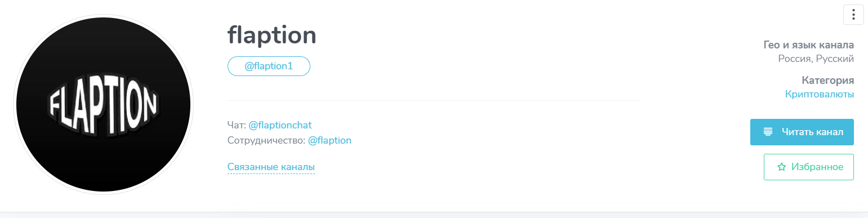Click the star icon in Избранное
The height and width of the screenshot is (218, 868).
[781, 167]
